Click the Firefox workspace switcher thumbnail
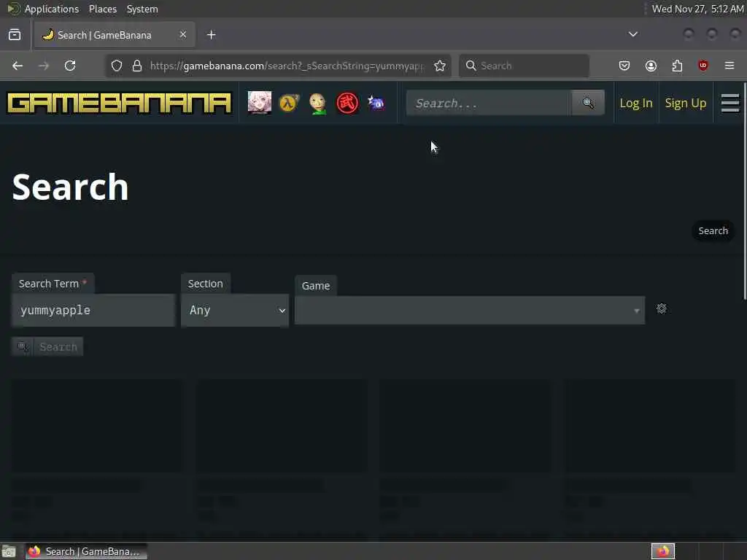The width and height of the screenshot is (747, 560). coord(663,551)
